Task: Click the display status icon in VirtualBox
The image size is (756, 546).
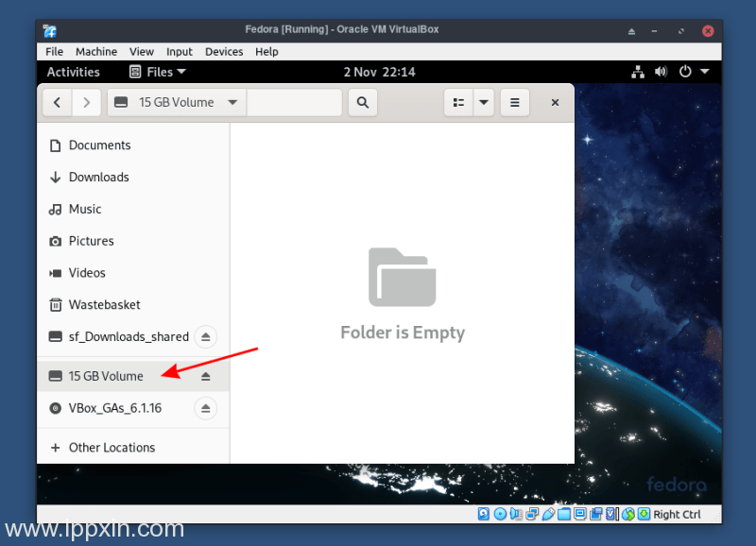Action: point(580,514)
